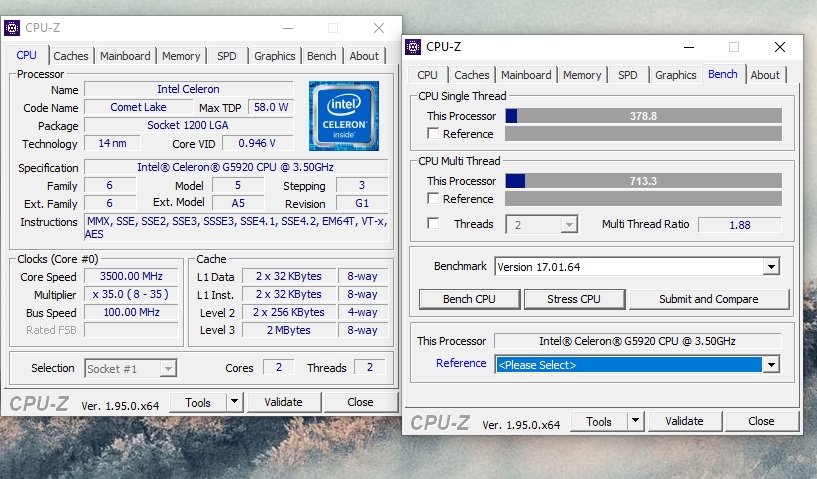
Task: Select CPU tab in left window
Action: pos(27,55)
